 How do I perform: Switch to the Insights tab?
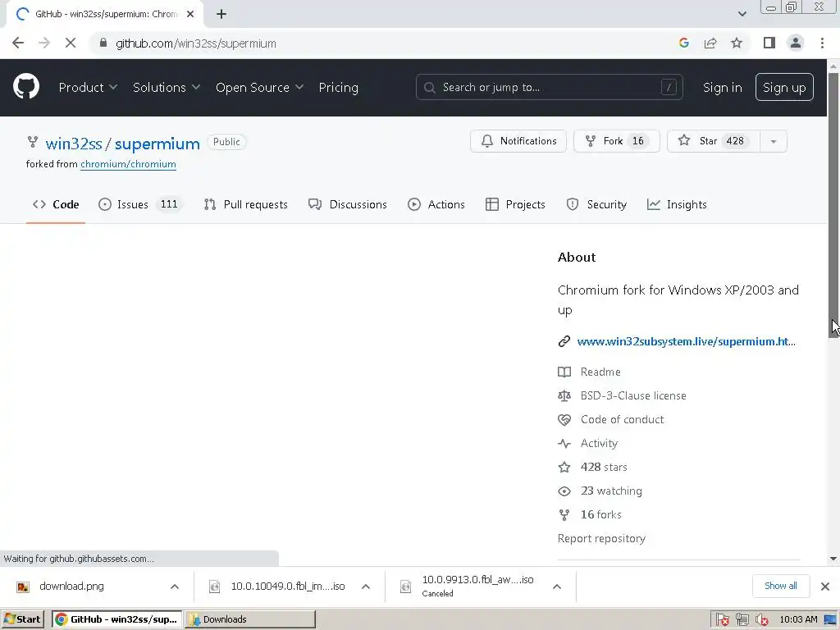pos(677,204)
